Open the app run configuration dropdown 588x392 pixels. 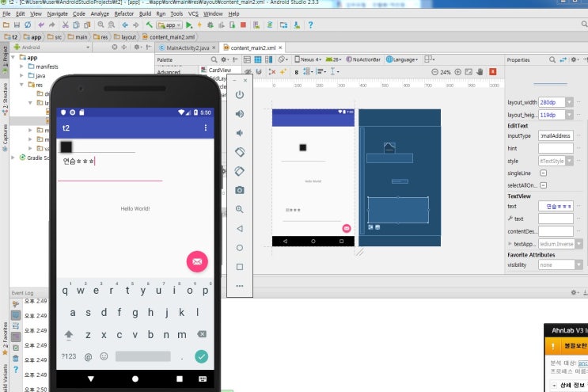point(170,25)
